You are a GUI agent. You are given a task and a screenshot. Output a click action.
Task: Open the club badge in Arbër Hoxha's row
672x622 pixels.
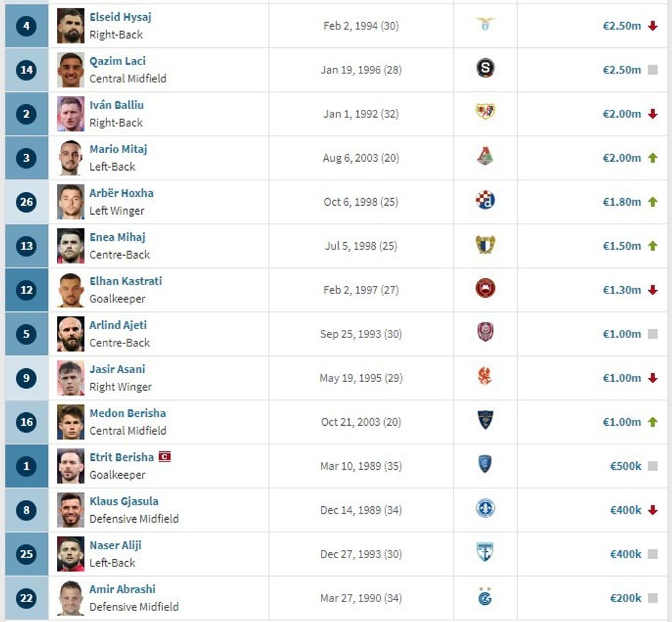pyautogui.click(x=485, y=200)
